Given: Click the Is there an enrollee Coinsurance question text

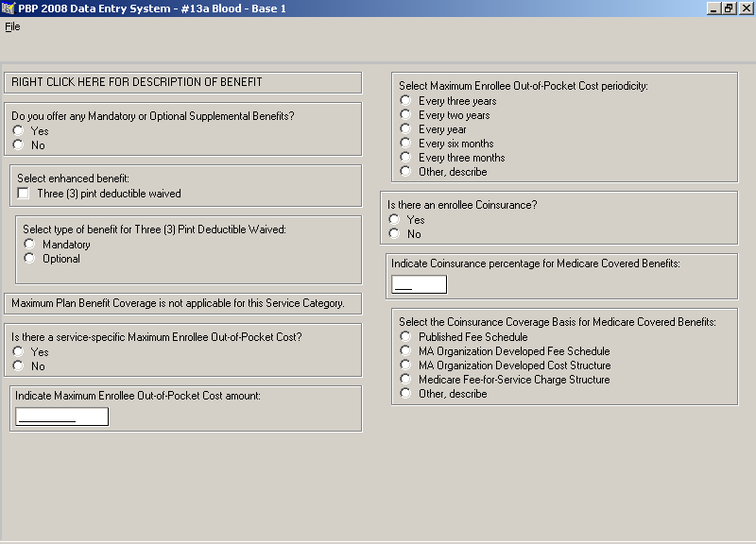Looking at the screenshot, I should tap(462, 205).
